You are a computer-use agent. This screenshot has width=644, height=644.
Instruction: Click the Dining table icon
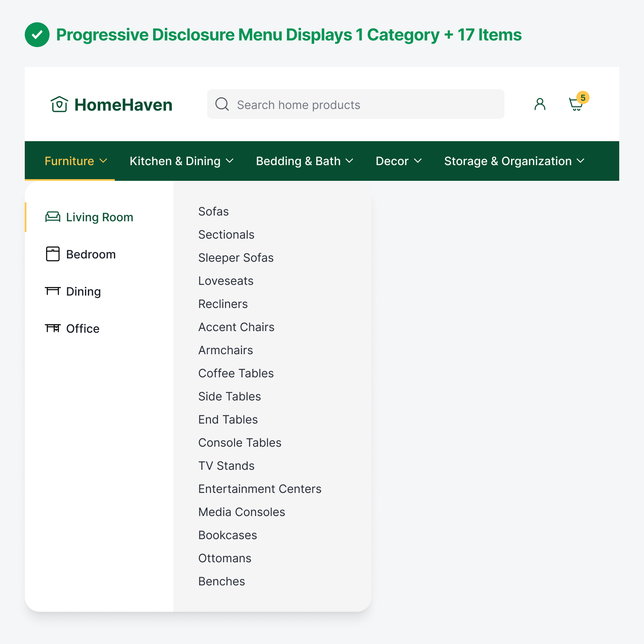[x=52, y=291]
